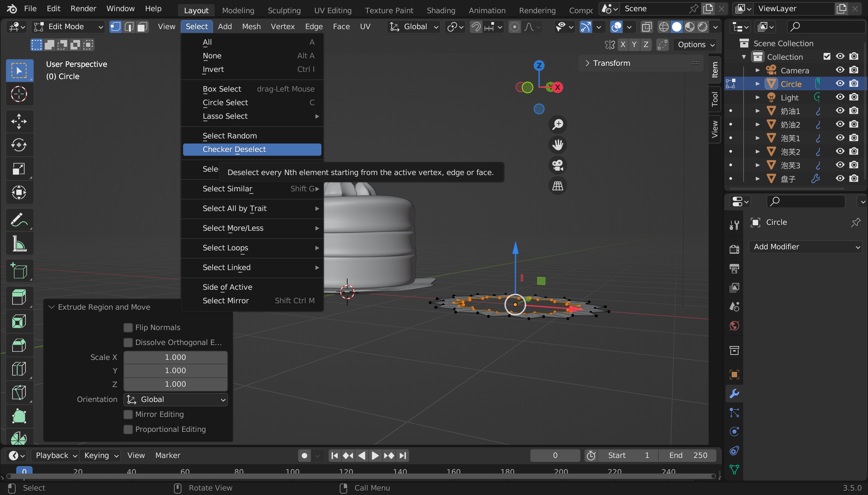868x495 pixels.
Task: Open the Options dropdown
Action: [696, 44]
